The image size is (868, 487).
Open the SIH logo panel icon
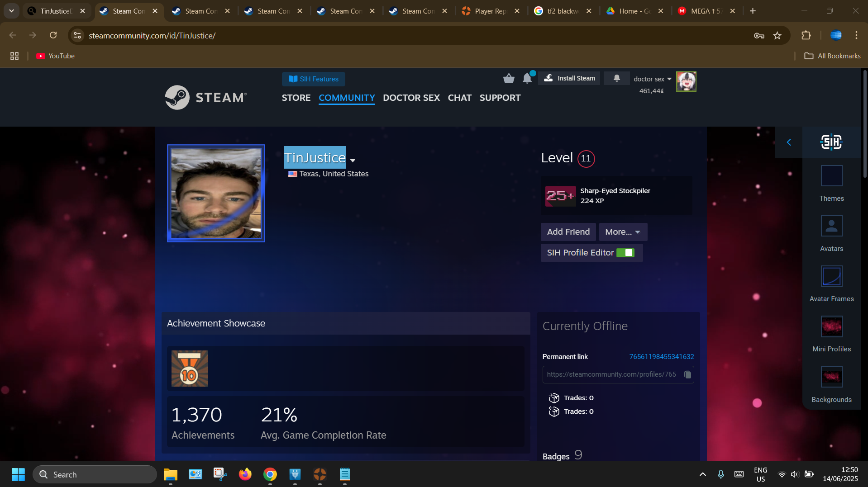click(x=831, y=142)
